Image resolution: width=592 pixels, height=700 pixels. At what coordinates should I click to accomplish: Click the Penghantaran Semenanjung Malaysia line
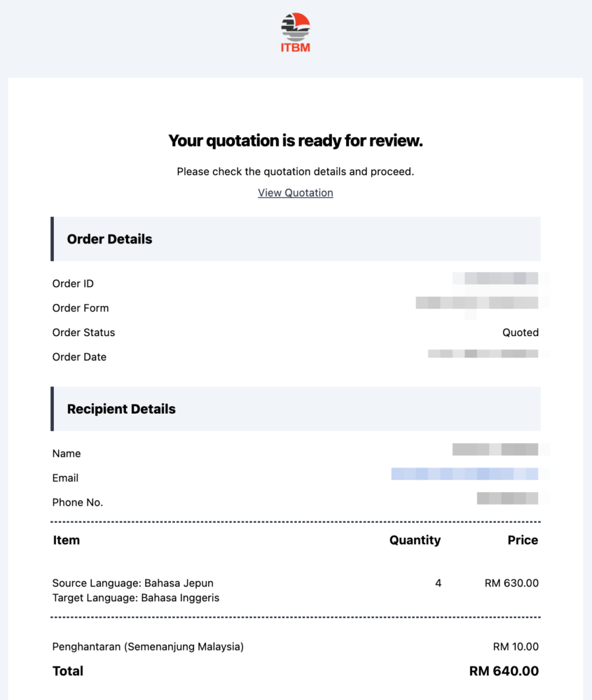[x=148, y=647]
